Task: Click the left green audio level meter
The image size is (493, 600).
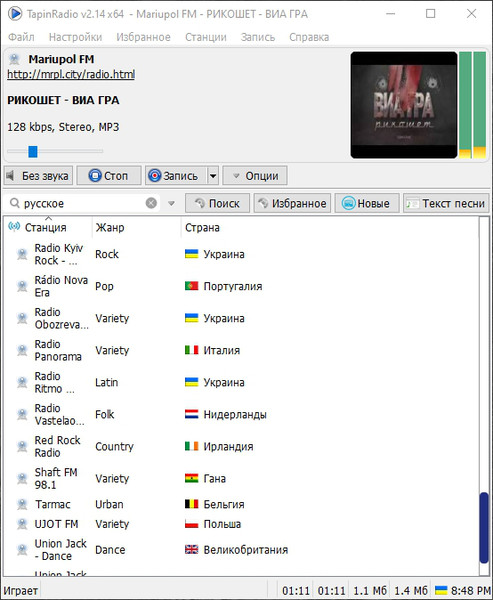Action: (x=465, y=105)
